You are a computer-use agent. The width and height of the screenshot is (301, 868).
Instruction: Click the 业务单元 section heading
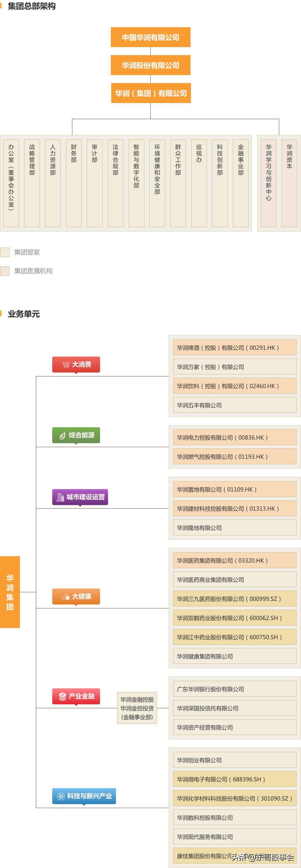tap(23, 314)
